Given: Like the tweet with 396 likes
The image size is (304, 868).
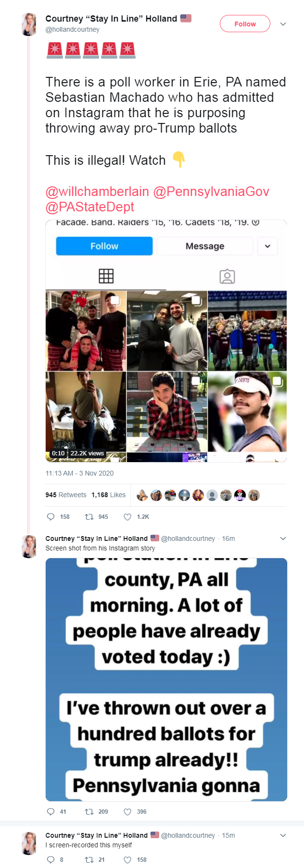Looking at the screenshot, I should 127,812.
